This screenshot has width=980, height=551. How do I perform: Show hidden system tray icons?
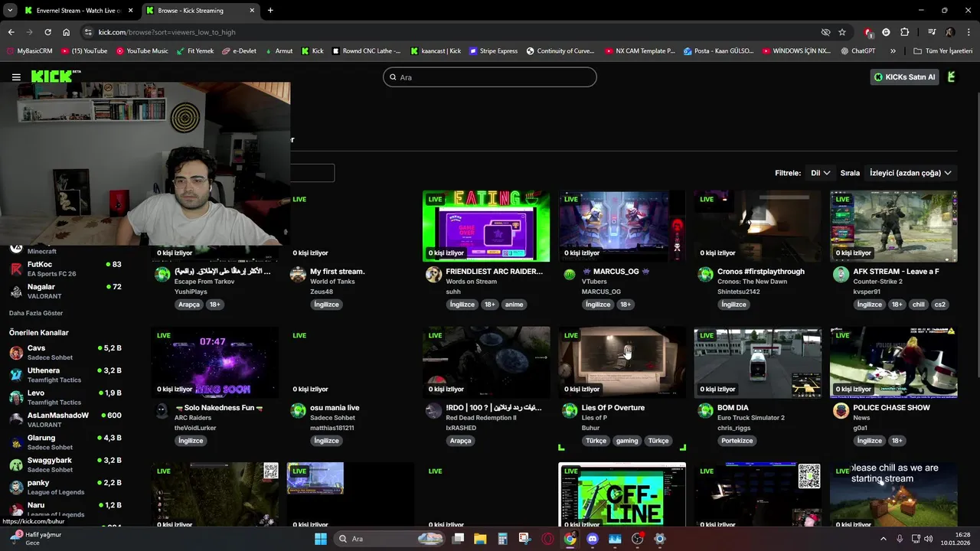coord(883,539)
